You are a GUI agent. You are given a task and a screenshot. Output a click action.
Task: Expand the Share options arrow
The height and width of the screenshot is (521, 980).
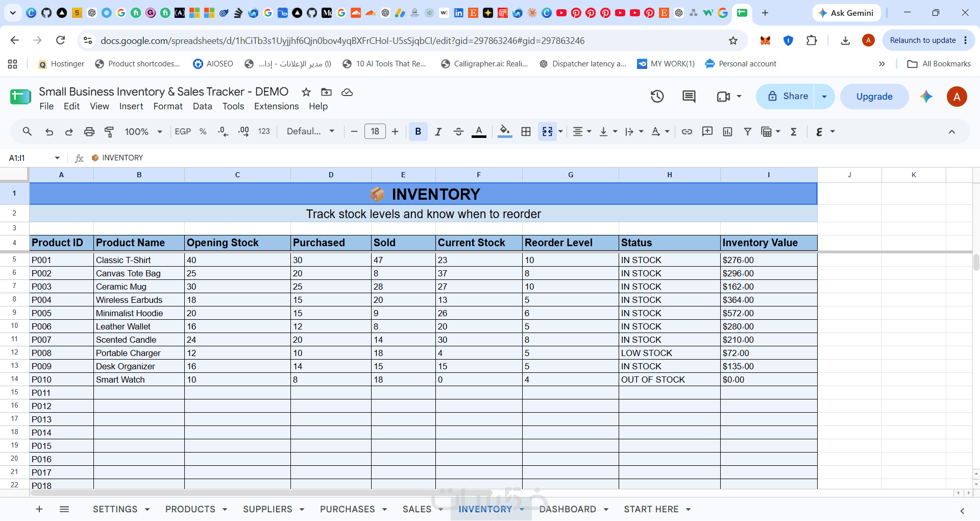tap(824, 97)
